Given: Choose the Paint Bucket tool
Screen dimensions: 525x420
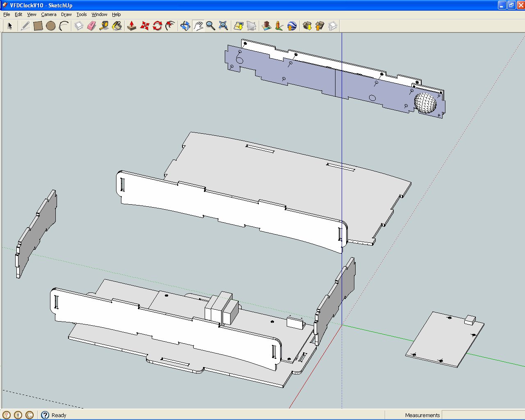Looking at the screenshot, I should 117,26.
